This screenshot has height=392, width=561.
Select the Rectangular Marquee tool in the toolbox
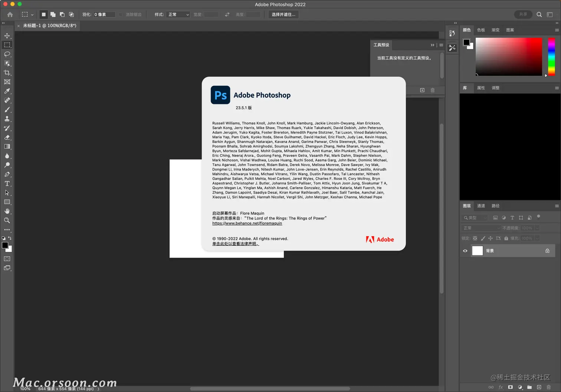pos(7,45)
